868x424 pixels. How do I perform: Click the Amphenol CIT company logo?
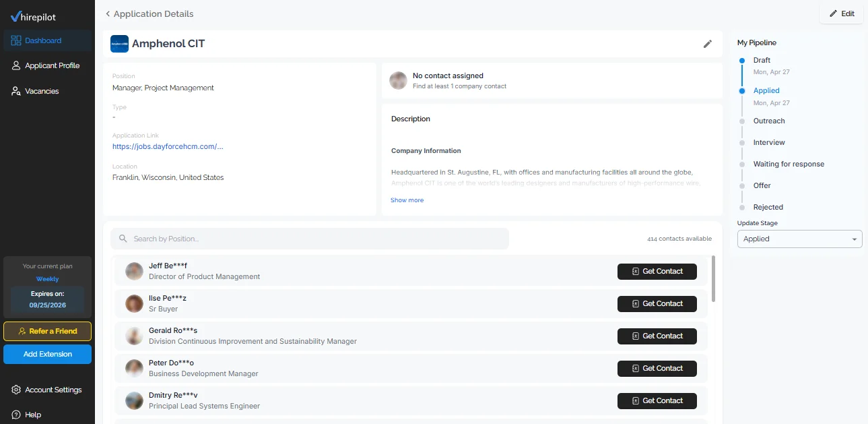tap(119, 44)
